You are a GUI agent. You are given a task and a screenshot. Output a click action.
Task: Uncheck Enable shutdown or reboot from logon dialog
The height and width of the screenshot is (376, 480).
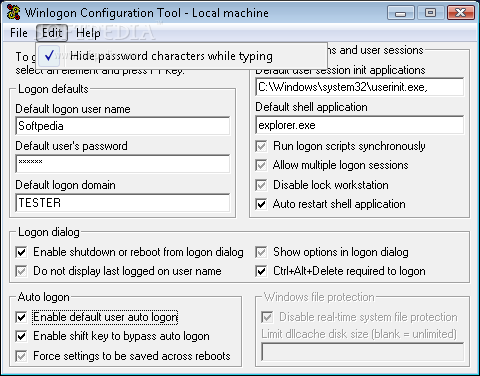tap(21, 252)
